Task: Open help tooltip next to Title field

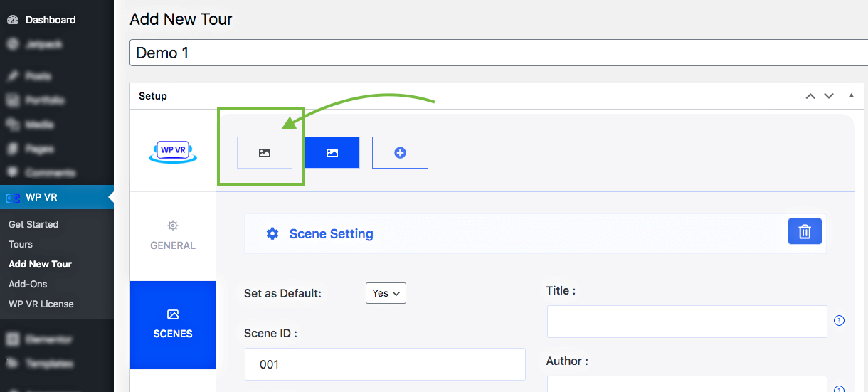Action: pos(839,321)
